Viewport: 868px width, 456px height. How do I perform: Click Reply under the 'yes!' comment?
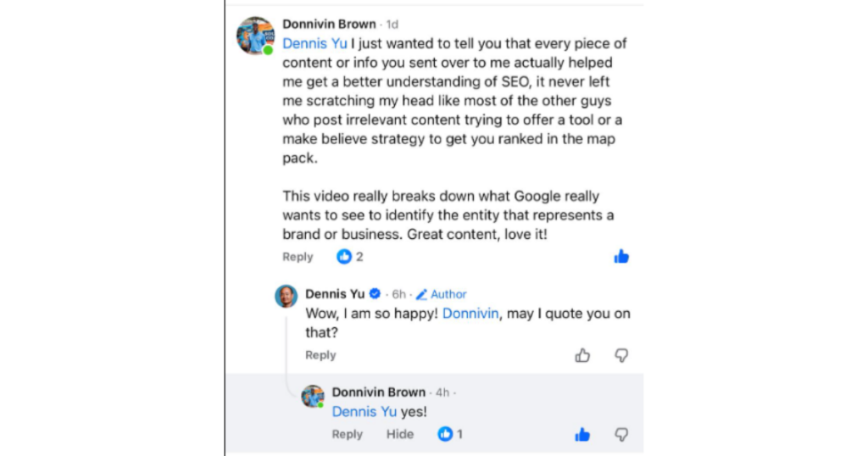348,434
